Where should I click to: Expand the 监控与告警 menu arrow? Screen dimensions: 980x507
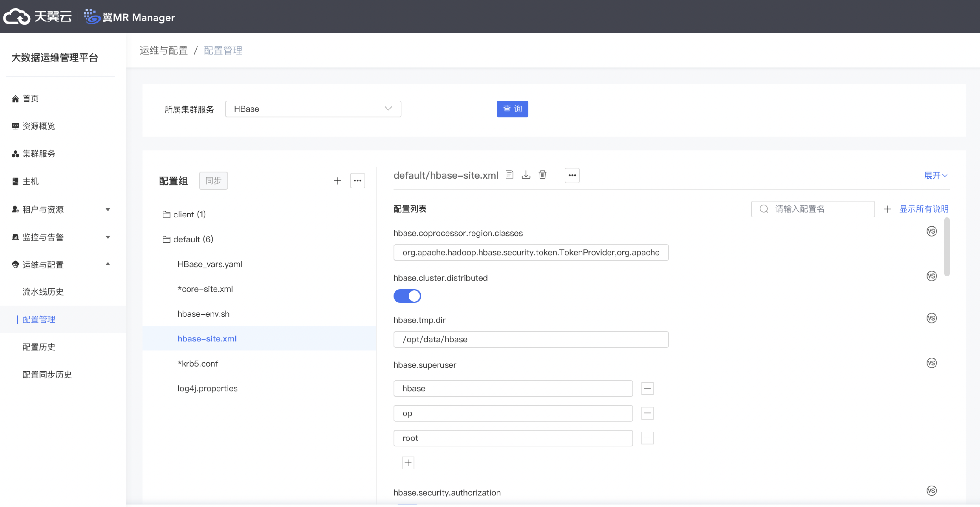pyautogui.click(x=108, y=237)
